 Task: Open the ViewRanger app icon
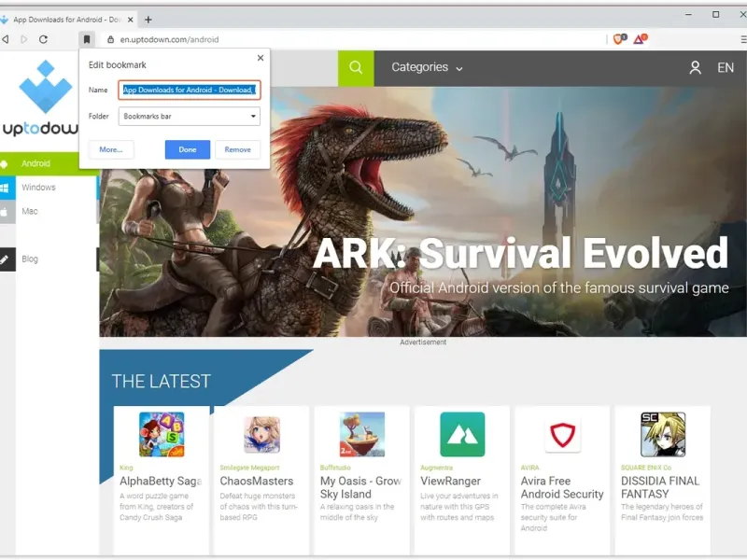click(462, 434)
